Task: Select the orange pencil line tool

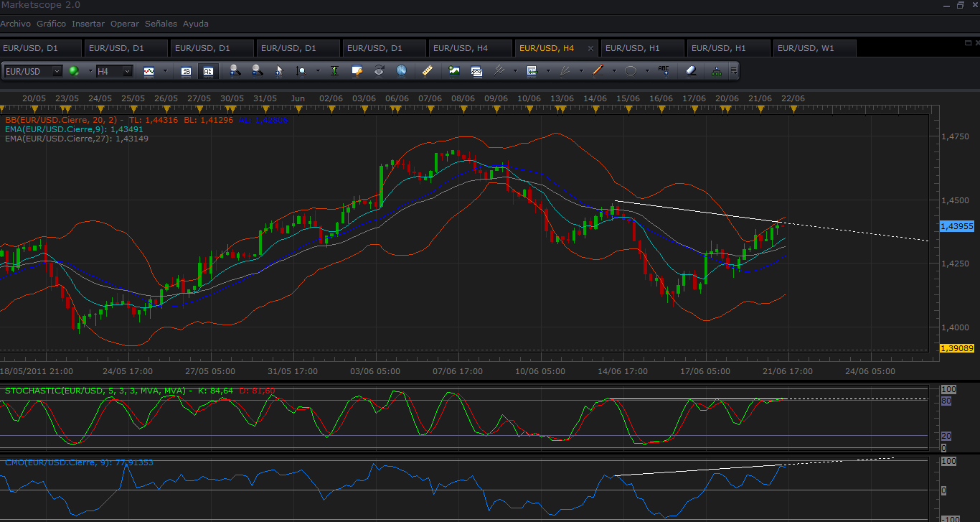Action: point(598,71)
